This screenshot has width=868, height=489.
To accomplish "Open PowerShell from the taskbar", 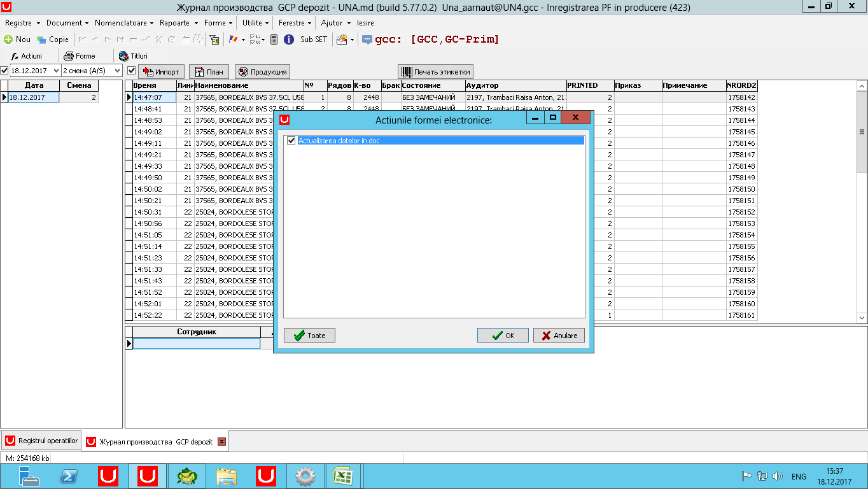I will (x=69, y=476).
